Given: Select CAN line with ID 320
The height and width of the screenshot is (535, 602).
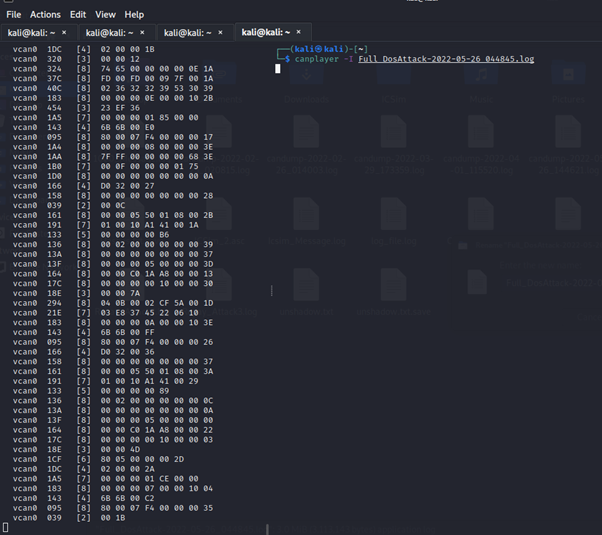Looking at the screenshot, I should coord(76,59).
